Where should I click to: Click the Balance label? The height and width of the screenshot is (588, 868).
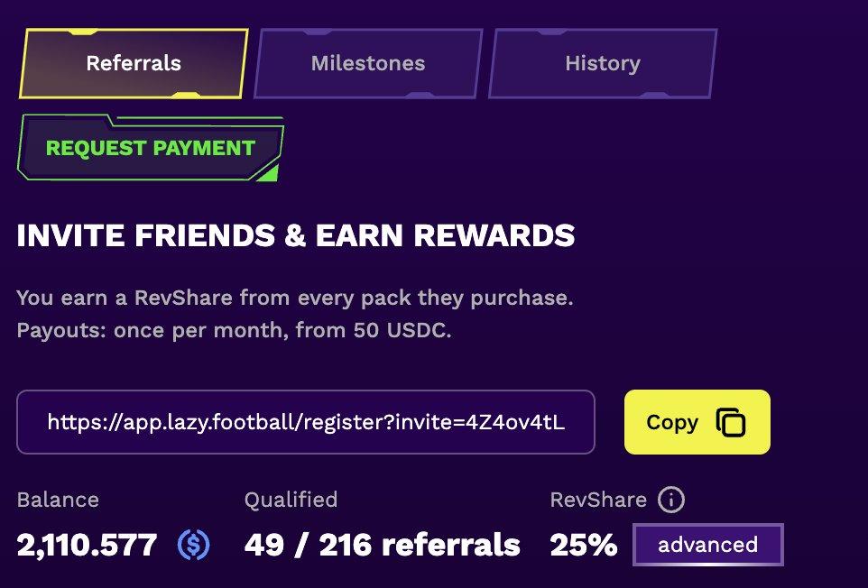pyautogui.click(x=58, y=500)
